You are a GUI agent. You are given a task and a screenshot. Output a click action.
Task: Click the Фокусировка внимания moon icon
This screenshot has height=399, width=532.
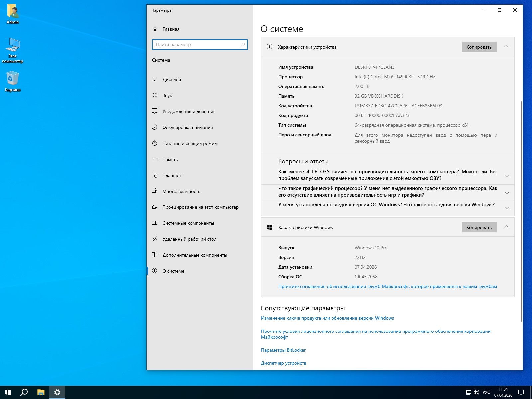(x=155, y=127)
